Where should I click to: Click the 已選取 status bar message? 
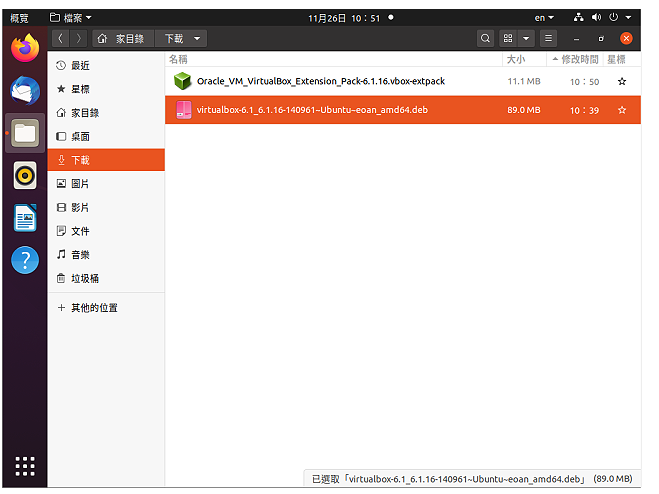(472, 479)
